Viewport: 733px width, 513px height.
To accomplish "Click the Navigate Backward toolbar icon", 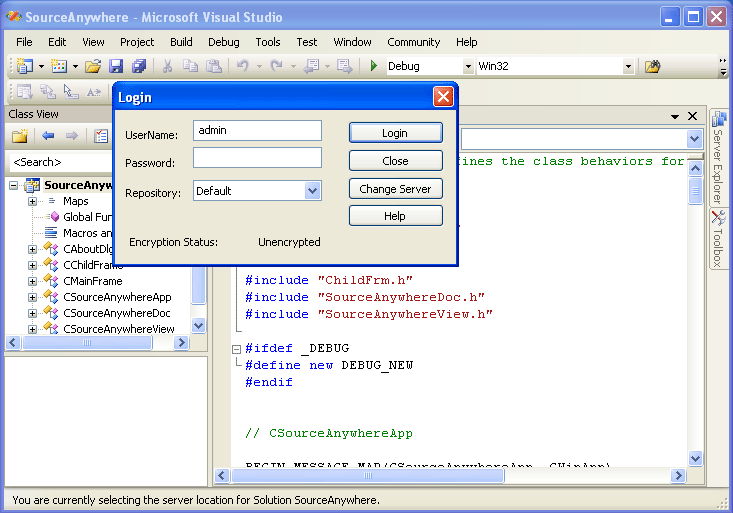I will point(311,66).
